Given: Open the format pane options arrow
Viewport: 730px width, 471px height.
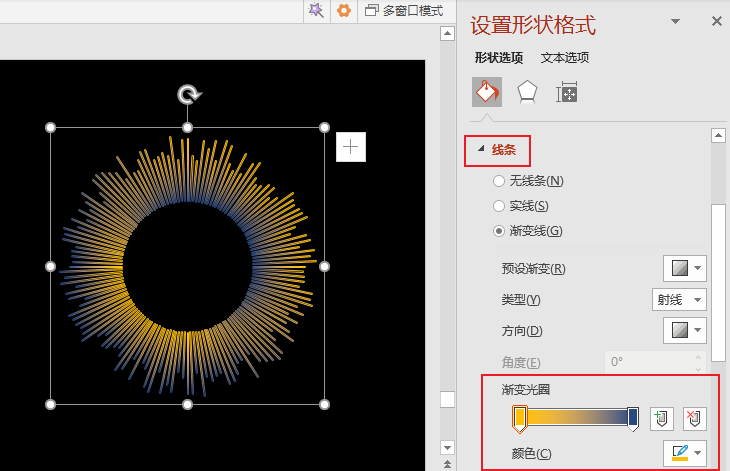Looking at the screenshot, I should pyautogui.click(x=675, y=21).
